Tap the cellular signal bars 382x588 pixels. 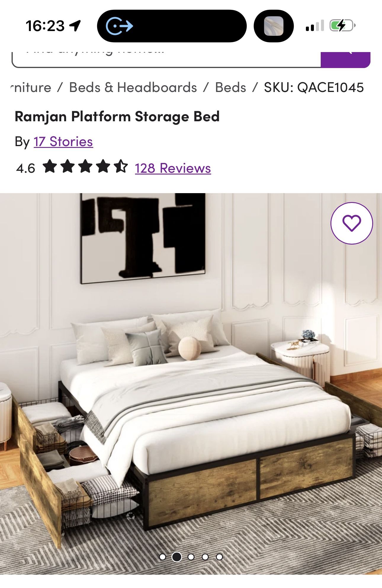click(x=315, y=26)
